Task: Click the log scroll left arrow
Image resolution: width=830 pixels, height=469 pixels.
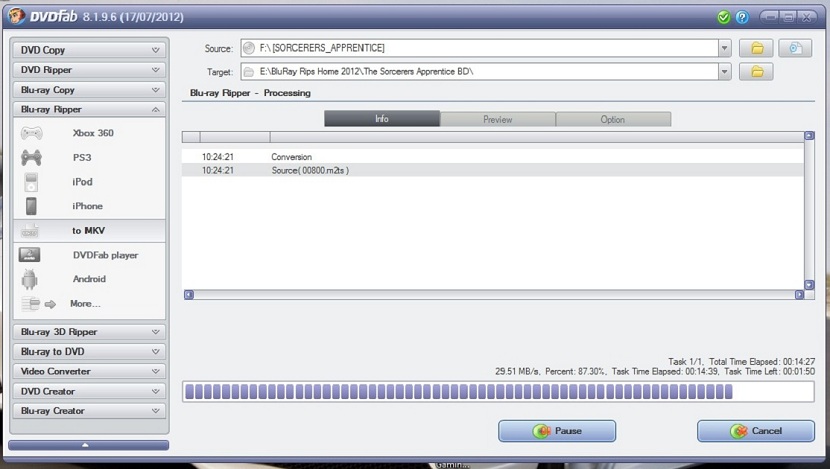Action: pyautogui.click(x=189, y=294)
